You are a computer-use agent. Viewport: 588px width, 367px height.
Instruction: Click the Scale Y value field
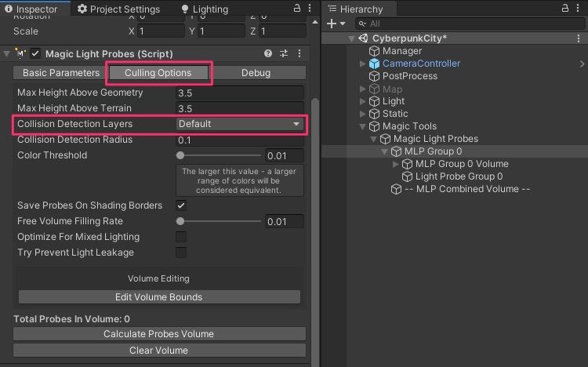[x=221, y=31]
